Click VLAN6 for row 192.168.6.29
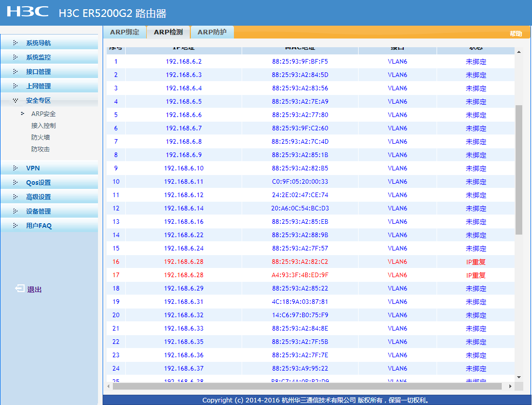 397,288
